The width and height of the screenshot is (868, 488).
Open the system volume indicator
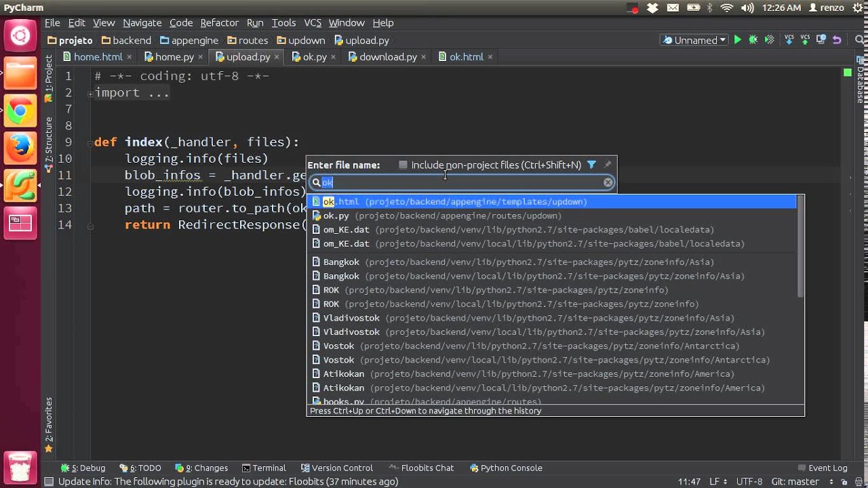(x=747, y=8)
